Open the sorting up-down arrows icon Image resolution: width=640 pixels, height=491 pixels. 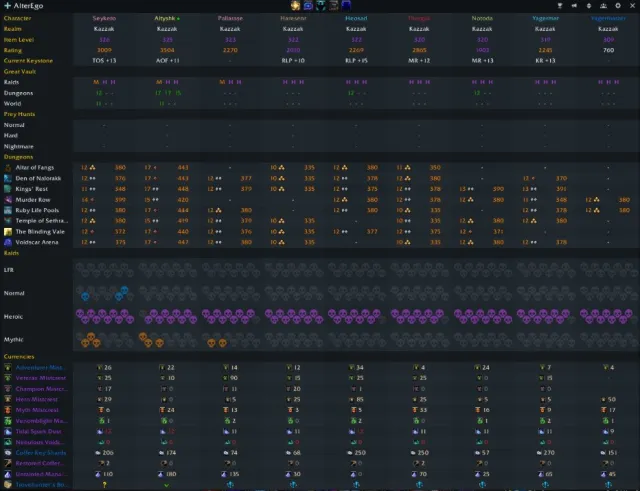589,6
